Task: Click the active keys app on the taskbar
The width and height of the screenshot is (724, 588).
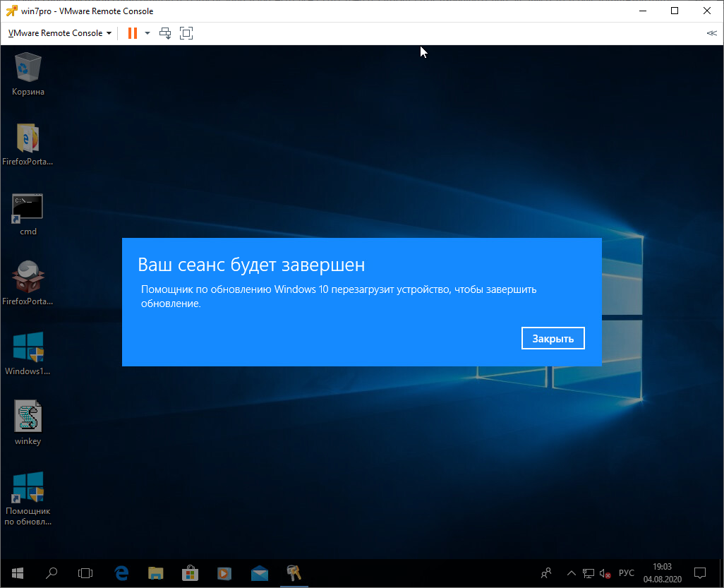Action: (x=294, y=573)
